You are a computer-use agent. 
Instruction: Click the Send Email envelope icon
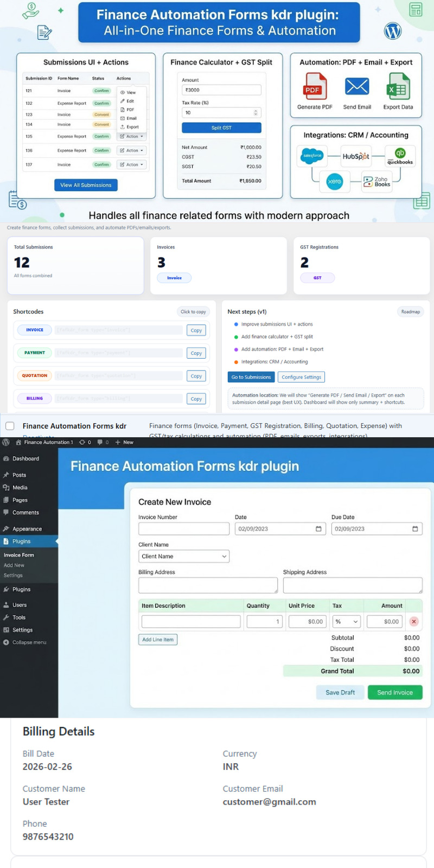pyautogui.click(x=357, y=86)
